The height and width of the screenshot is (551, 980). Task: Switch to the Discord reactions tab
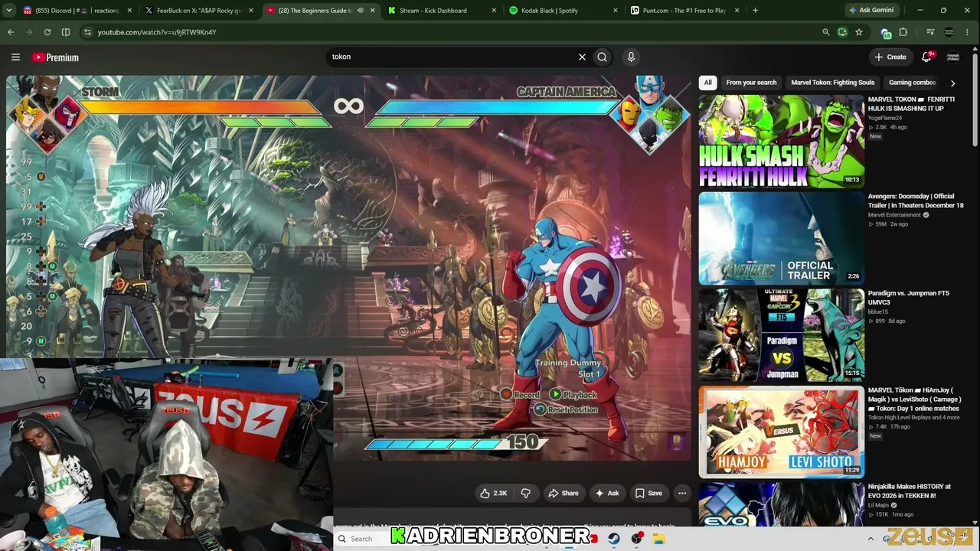[77, 11]
